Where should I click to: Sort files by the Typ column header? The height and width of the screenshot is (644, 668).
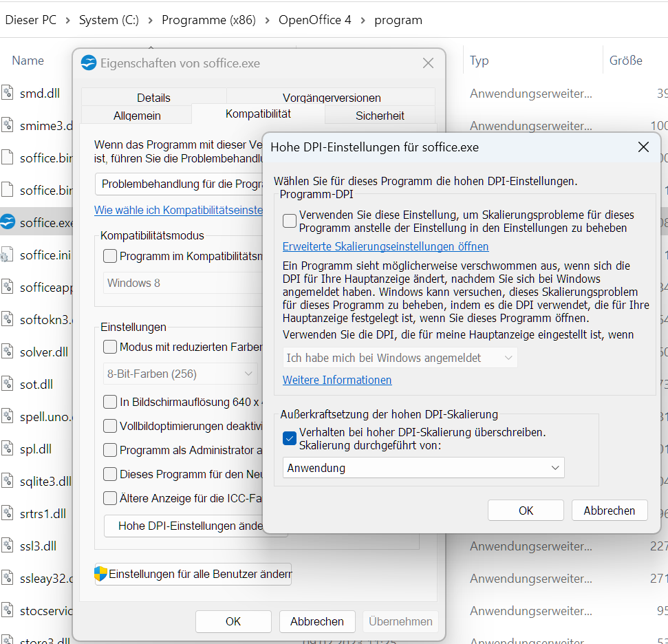pyautogui.click(x=480, y=61)
